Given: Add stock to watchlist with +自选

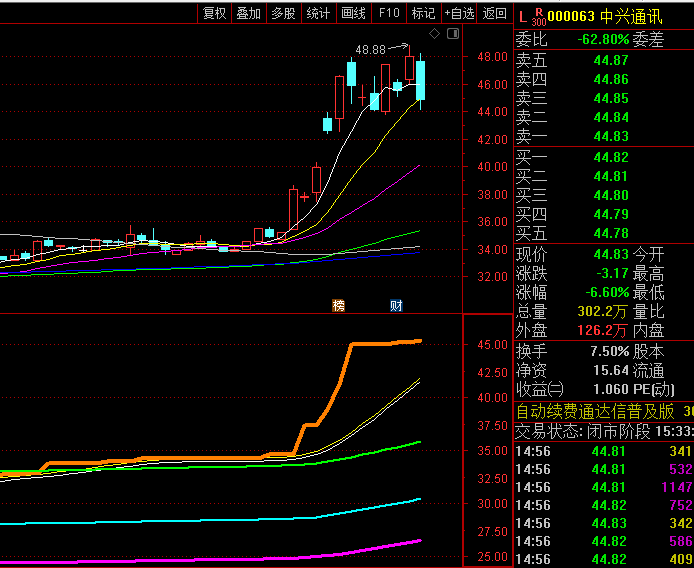Looking at the screenshot, I should pos(458,13).
